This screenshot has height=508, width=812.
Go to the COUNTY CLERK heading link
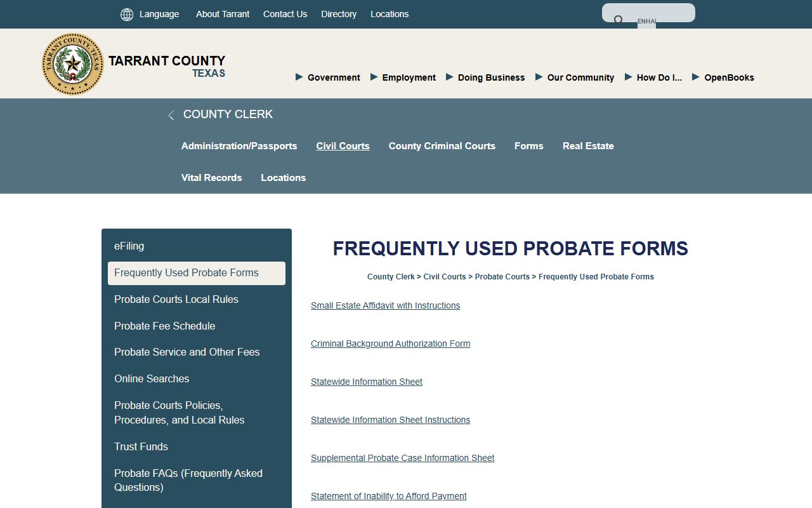228,114
